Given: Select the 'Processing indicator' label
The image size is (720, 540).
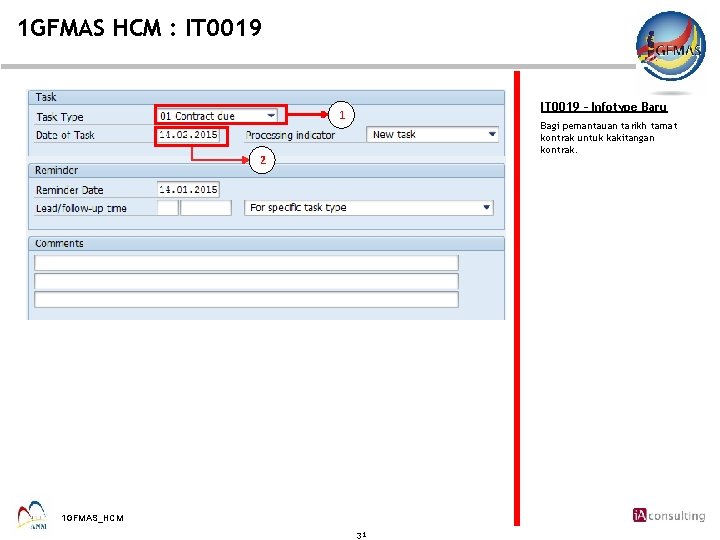Looking at the screenshot, I should click(290, 135).
